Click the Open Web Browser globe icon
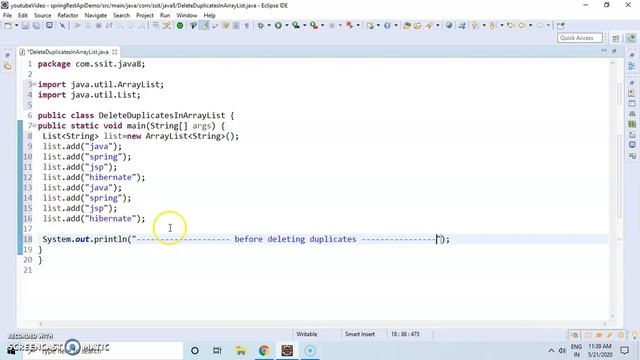 coord(449,25)
